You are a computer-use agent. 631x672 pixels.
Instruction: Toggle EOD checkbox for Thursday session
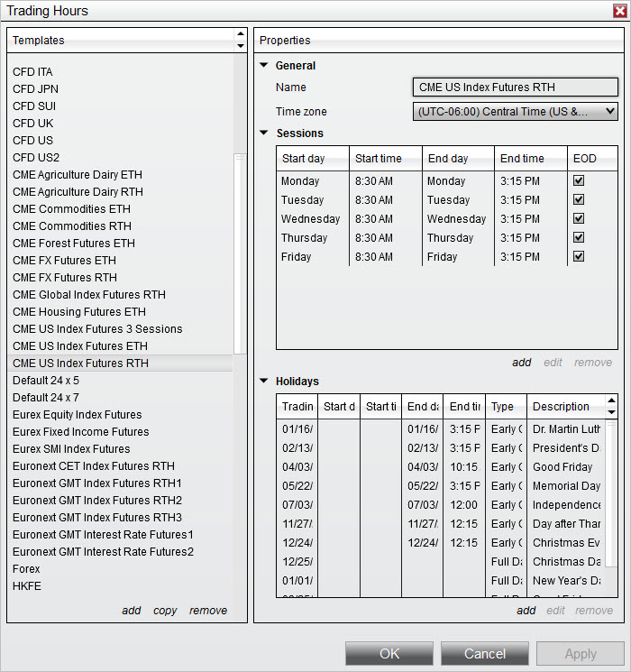pos(579,237)
